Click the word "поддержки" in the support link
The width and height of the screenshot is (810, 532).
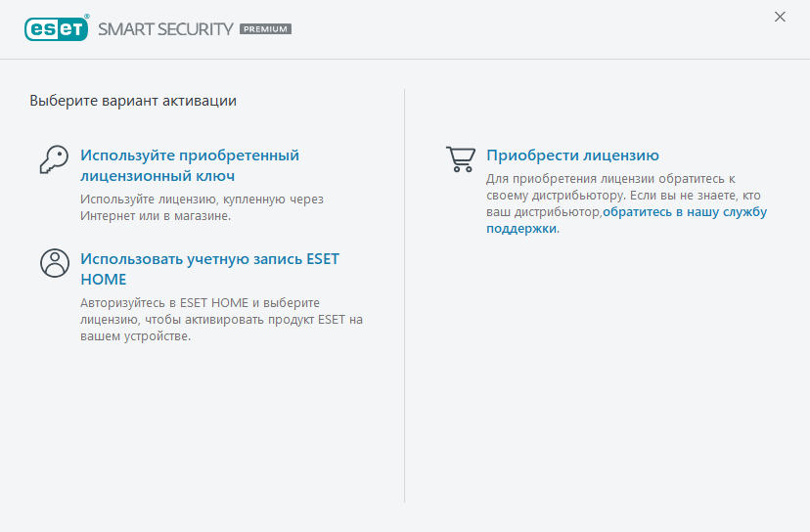click(521, 228)
